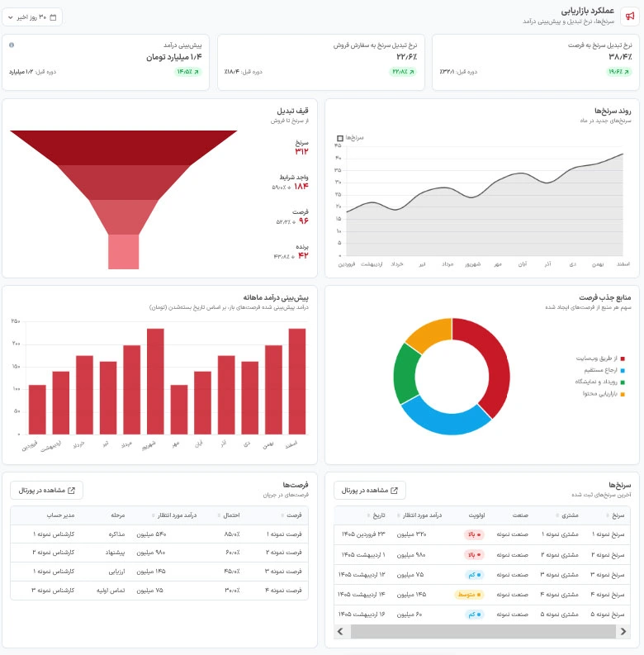Click the ۶۰ میلیون revenue in the سرنخ نمونه ۵ row
644x655 pixels.
(410, 615)
